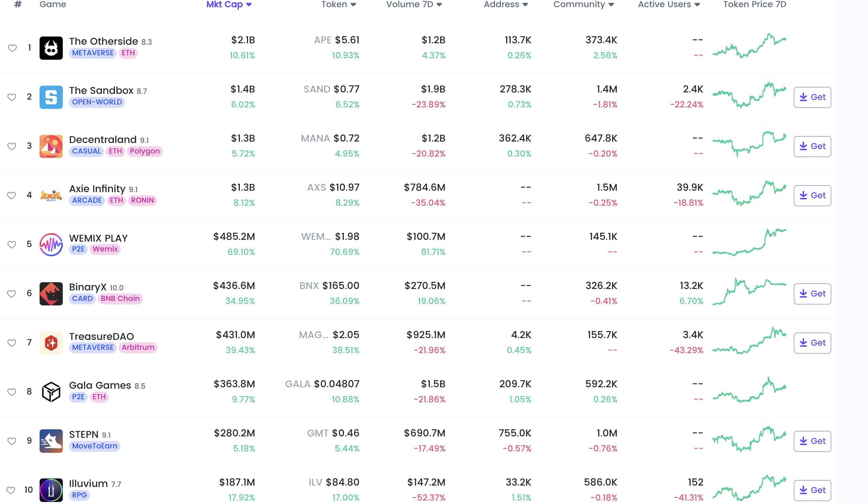Filter by METAVERSE tag on The Otherside
The image size is (868, 503).
coord(93,53)
